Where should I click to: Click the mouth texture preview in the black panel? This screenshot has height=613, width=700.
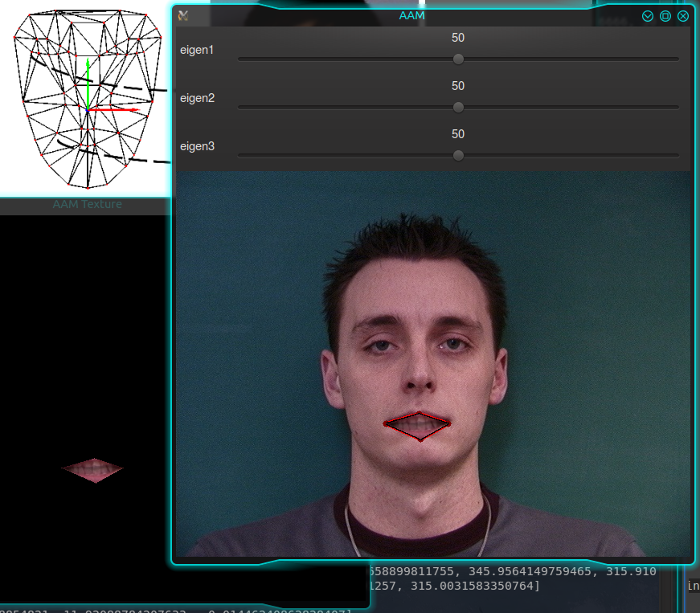94,470
